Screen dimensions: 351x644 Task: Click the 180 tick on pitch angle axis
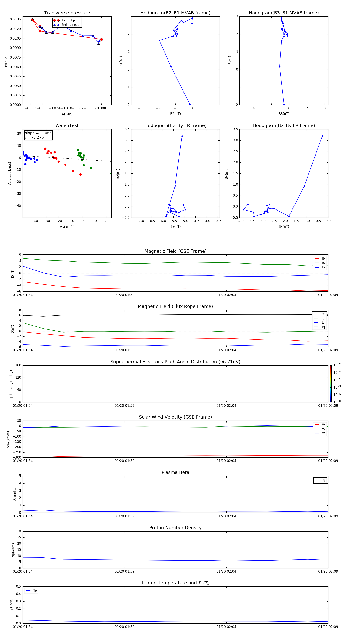point(18,365)
